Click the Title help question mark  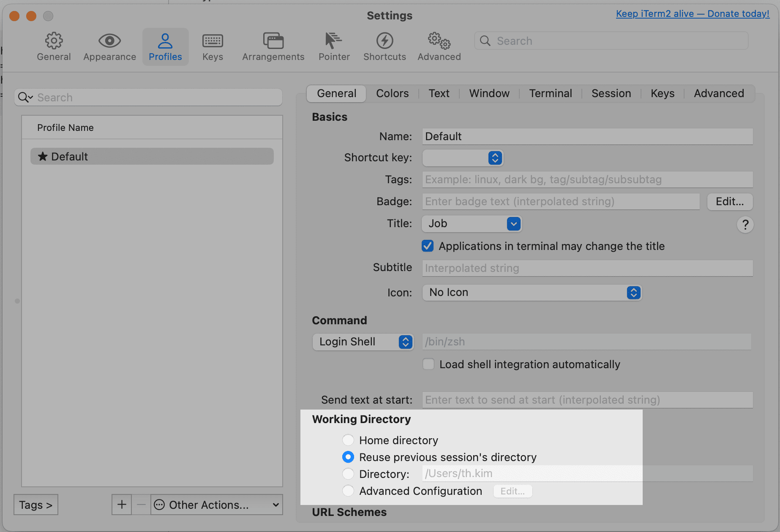[x=745, y=225]
